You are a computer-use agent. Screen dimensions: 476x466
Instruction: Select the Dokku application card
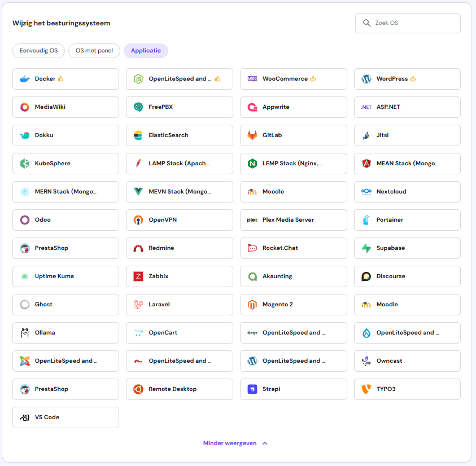pyautogui.click(x=65, y=135)
